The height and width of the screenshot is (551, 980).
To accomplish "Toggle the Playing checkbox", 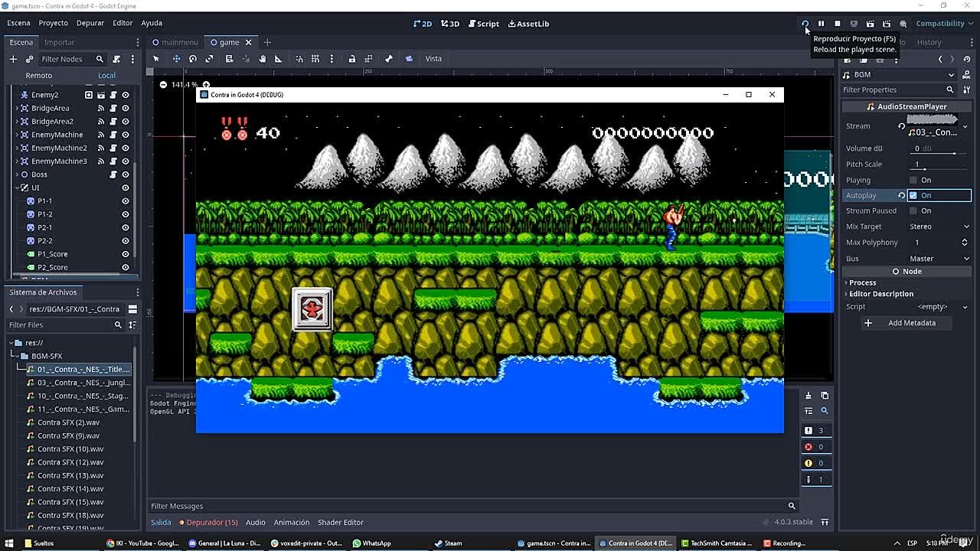I will (913, 180).
